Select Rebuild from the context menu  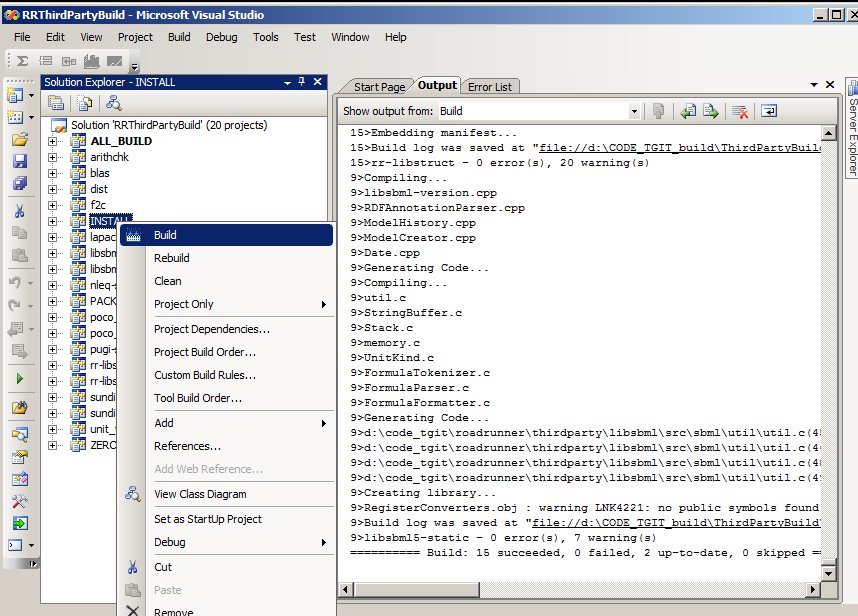coord(171,258)
